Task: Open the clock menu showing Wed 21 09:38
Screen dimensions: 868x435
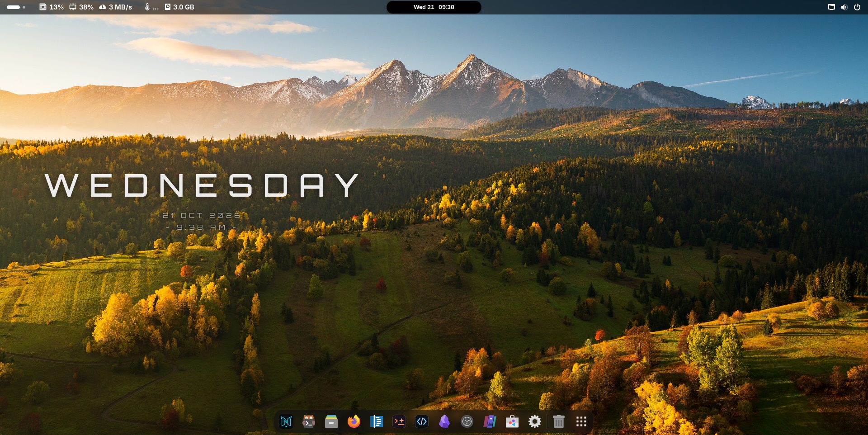Action: click(434, 7)
